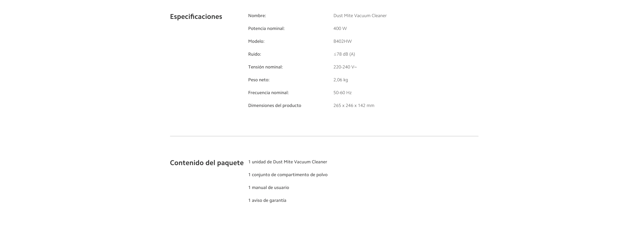Click the 50-60 Hz frequency value

pos(342,93)
